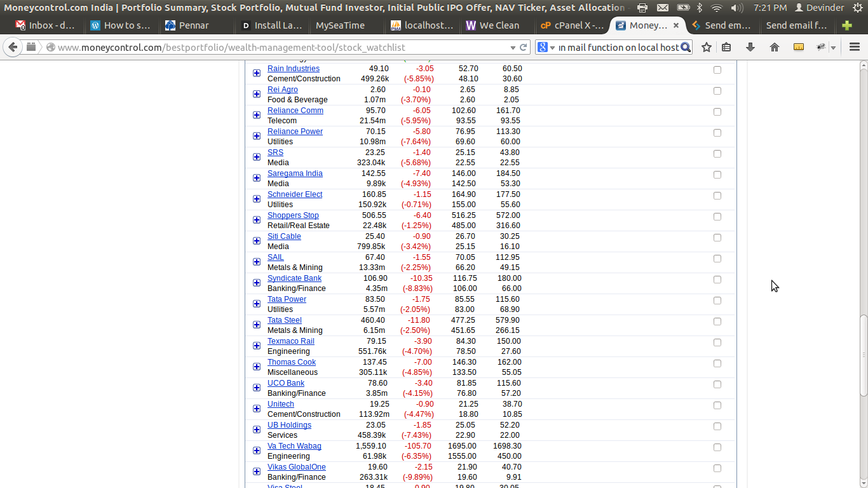Open the Thomas Cook stock link
The width and height of the screenshot is (868, 488).
tap(292, 362)
